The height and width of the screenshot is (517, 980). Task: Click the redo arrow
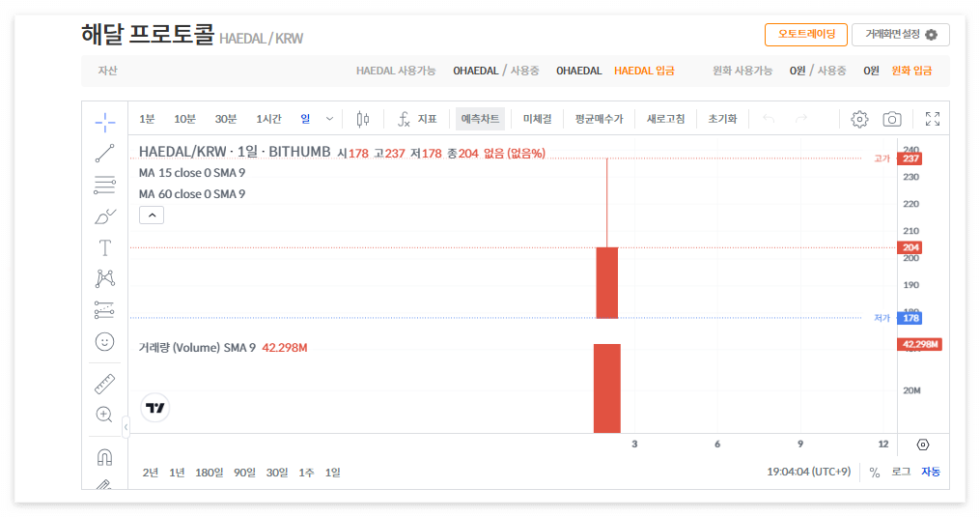point(801,119)
